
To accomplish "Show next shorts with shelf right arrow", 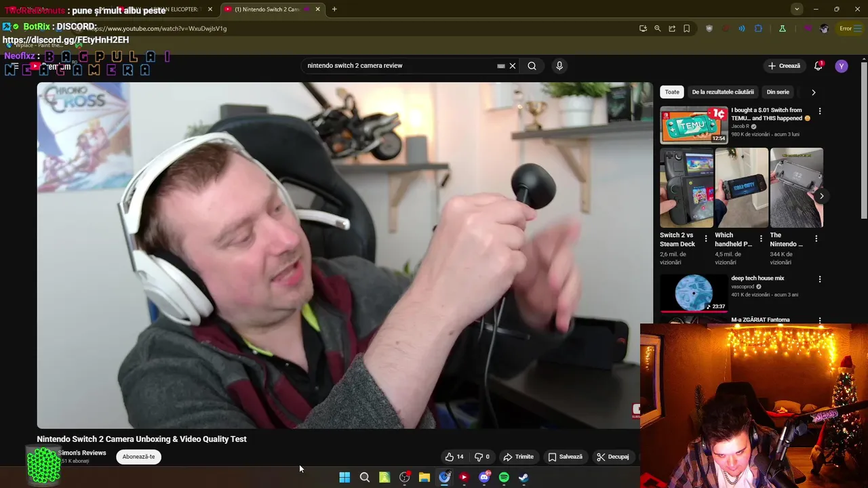I will [821, 197].
